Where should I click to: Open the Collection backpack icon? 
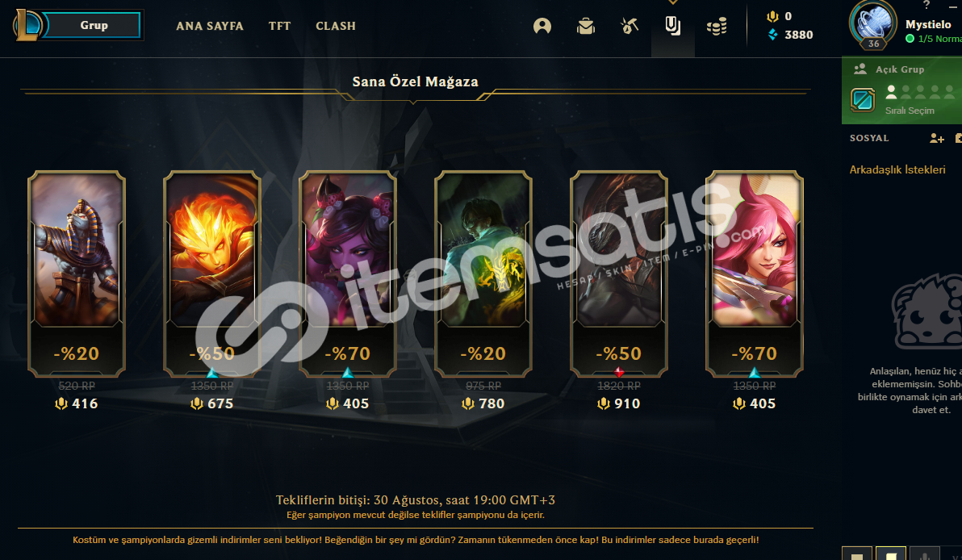pos(586,26)
